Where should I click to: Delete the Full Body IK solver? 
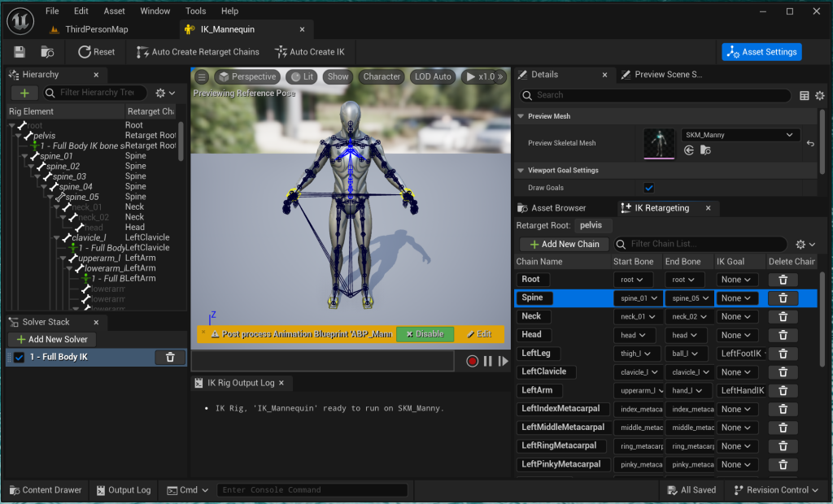point(170,358)
